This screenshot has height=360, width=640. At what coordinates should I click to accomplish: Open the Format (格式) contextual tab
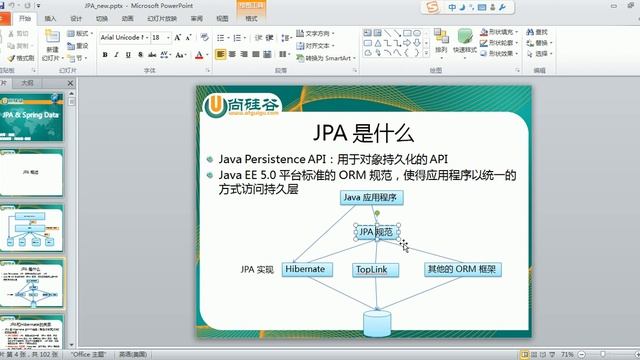click(x=251, y=19)
